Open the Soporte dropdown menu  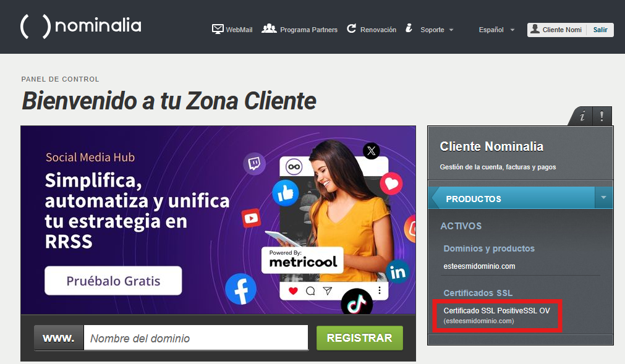(x=437, y=30)
